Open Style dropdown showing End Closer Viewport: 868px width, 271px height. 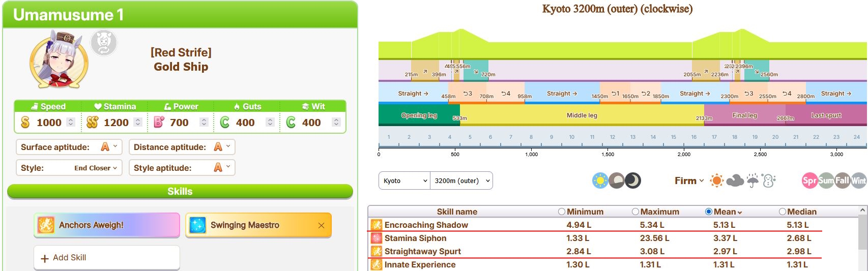pos(69,168)
